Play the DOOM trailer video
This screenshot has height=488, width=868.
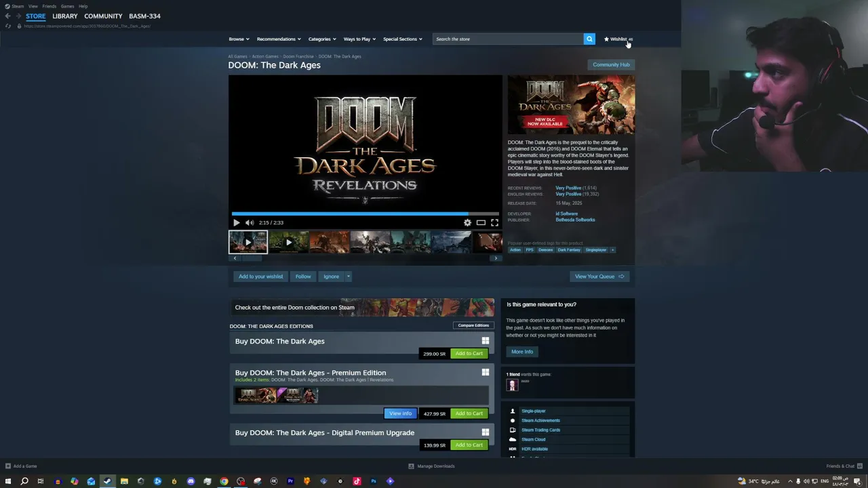[236, 222]
